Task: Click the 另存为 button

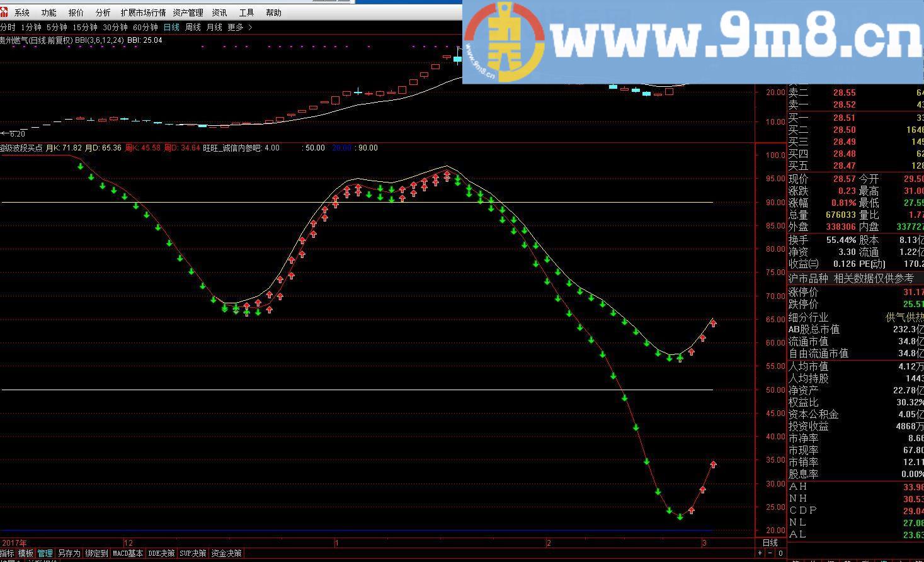Action: (69, 554)
